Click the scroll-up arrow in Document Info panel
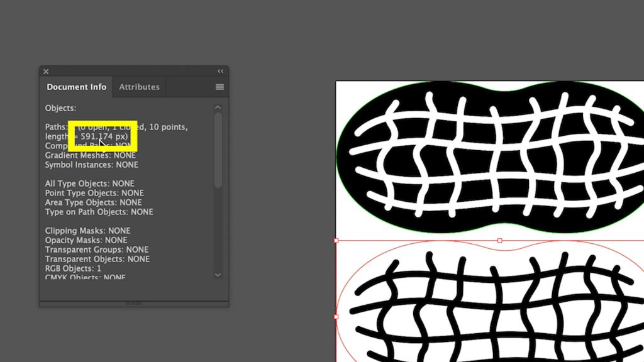644x362 pixels. (218, 107)
